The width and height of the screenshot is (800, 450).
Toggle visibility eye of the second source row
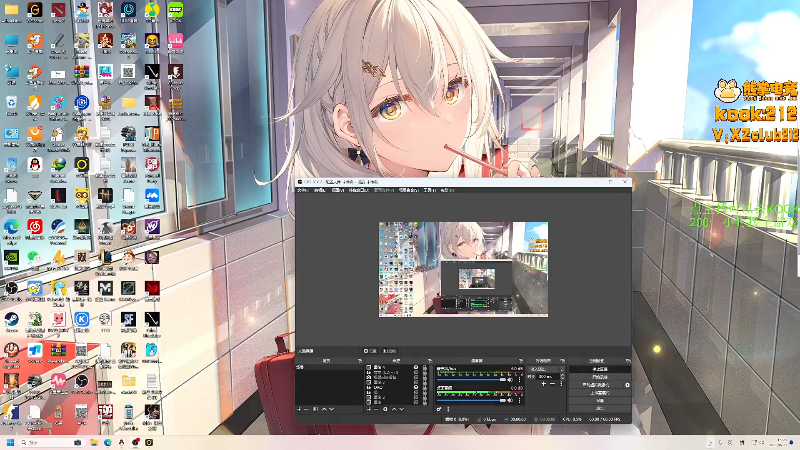416,372
